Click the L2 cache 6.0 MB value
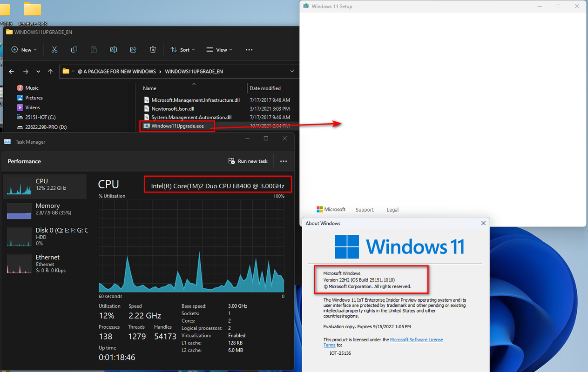 (x=235, y=350)
